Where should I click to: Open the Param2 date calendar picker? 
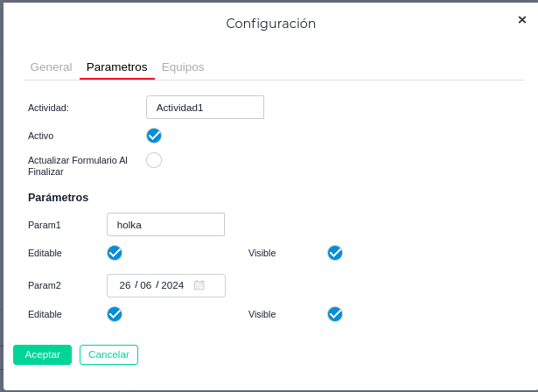coord(199,285)
